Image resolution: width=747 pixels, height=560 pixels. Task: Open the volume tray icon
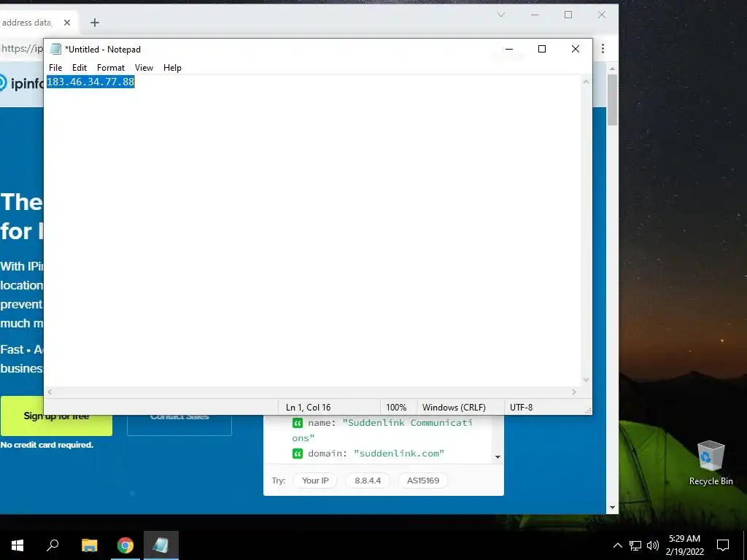coord(653,545)
